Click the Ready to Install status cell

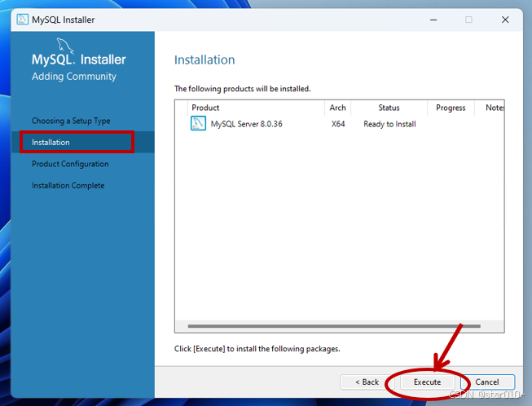(x=389, y=124)
